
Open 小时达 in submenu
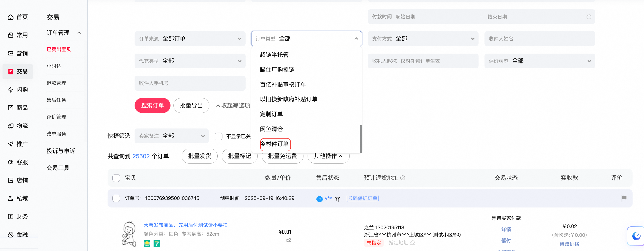coord(54,66)
